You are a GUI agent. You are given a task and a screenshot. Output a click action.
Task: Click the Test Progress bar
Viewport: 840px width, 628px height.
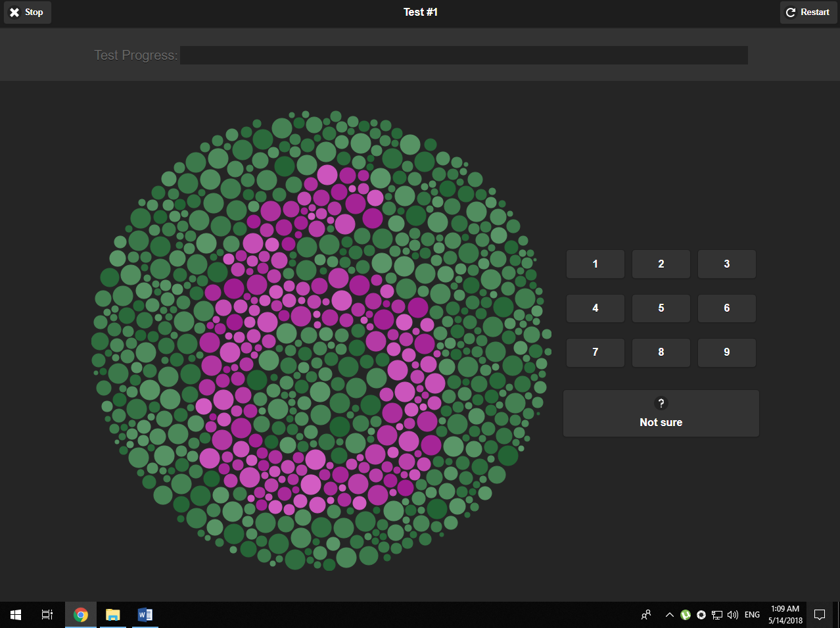(464, 55)
